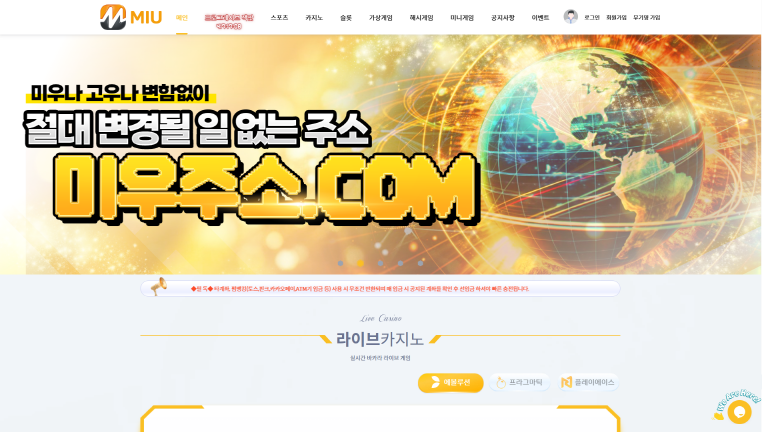Open the 스포츠 menu
The width and height of the screenshot is (762, 432).
click(x=279, y=17)
